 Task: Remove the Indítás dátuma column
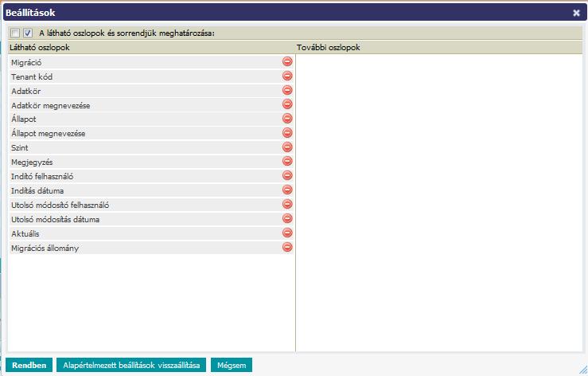point(287,190)
